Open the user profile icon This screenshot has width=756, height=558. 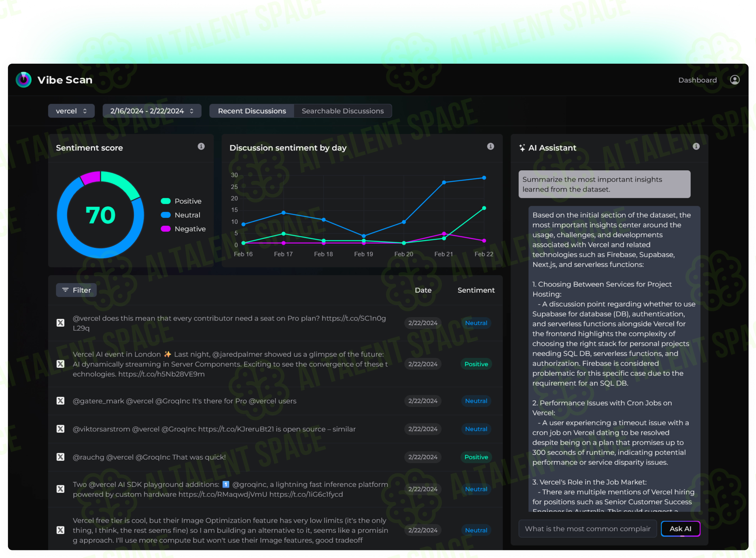click(735, 80)
